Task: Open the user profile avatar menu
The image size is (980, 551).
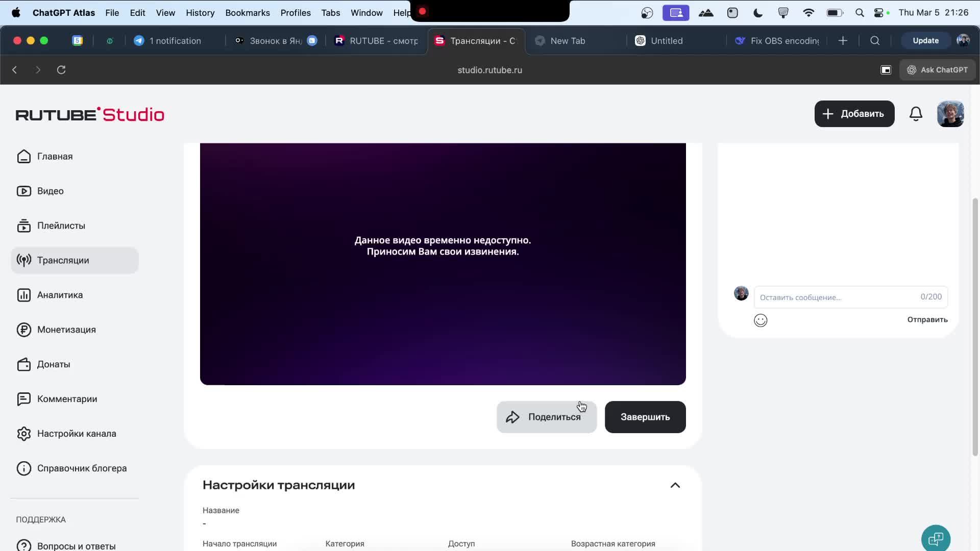Action: point(950,114)
